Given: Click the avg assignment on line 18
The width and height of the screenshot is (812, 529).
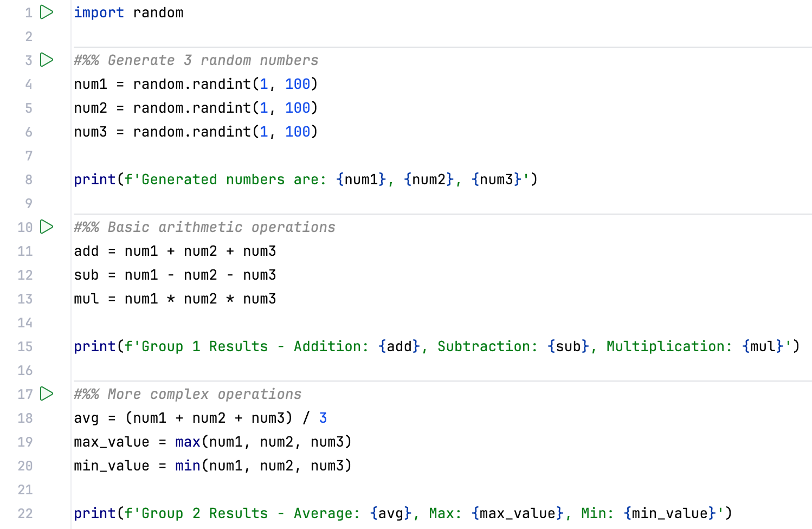Looking at the screenshot, I should click(x=86, y=418).
